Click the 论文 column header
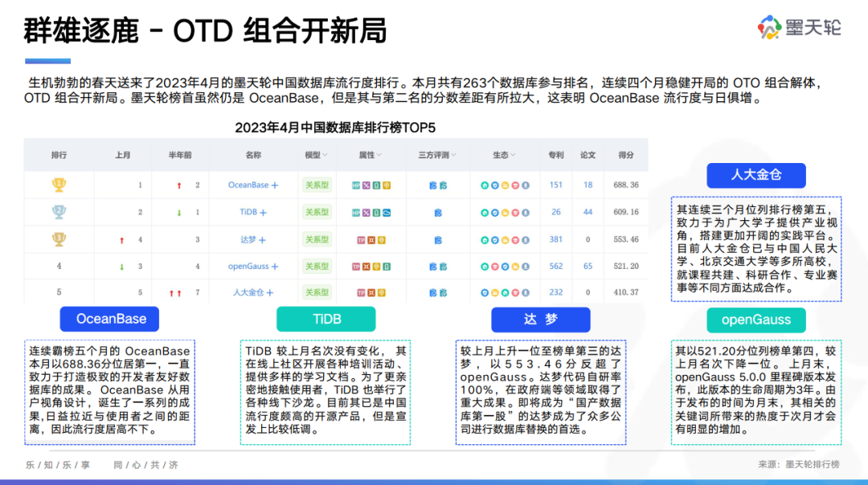This screenshot has height=485, width=868. click(x=588, y=156)
